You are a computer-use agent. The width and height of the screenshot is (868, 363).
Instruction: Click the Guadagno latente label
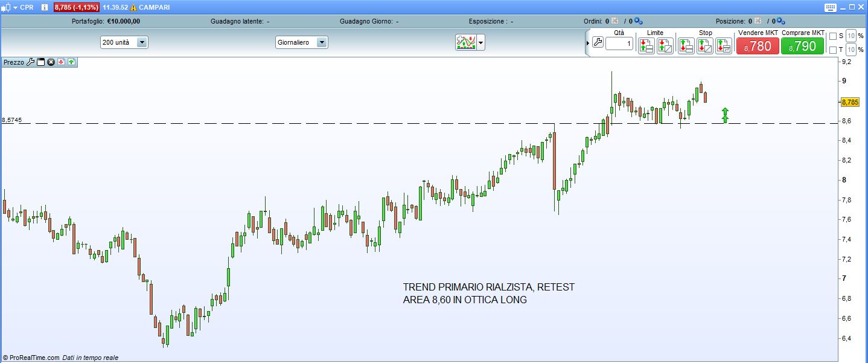click(x=237, y=21)
